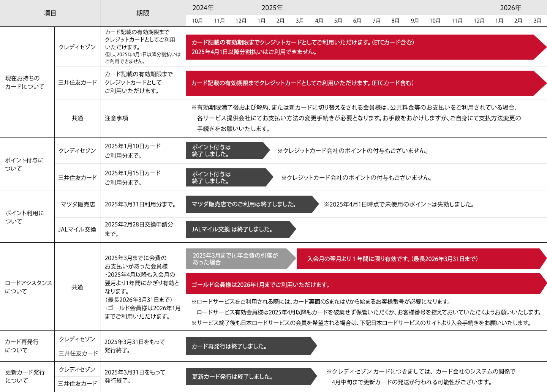Click the '更新カード発行は終了しました。' bar

coord(251,376)
